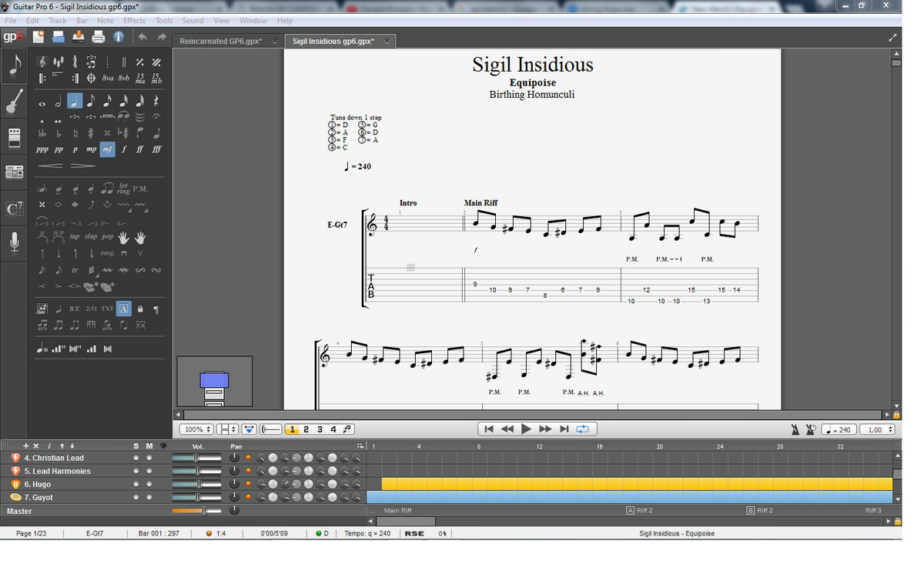Screen dimensions: 924x564
Task: Insert let ring effect on the note
Action: click(x=123, y=187)
